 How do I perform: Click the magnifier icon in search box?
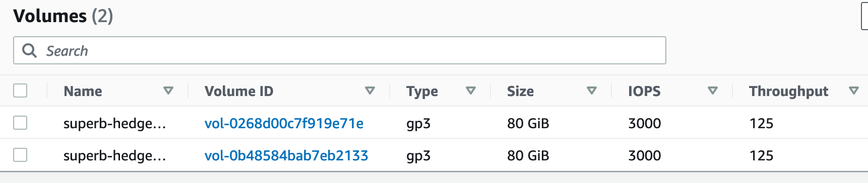(x=30, y=50)
